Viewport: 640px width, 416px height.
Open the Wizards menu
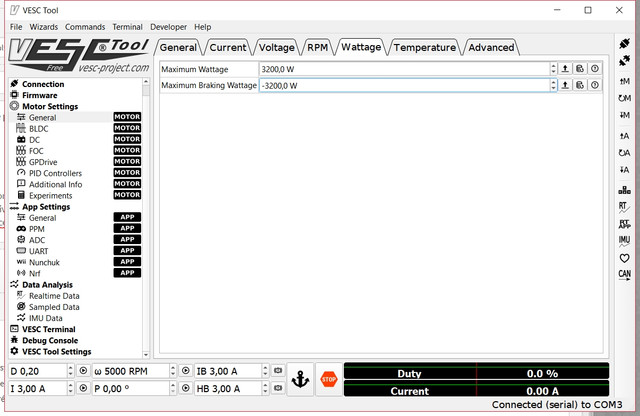click(44, 27)
